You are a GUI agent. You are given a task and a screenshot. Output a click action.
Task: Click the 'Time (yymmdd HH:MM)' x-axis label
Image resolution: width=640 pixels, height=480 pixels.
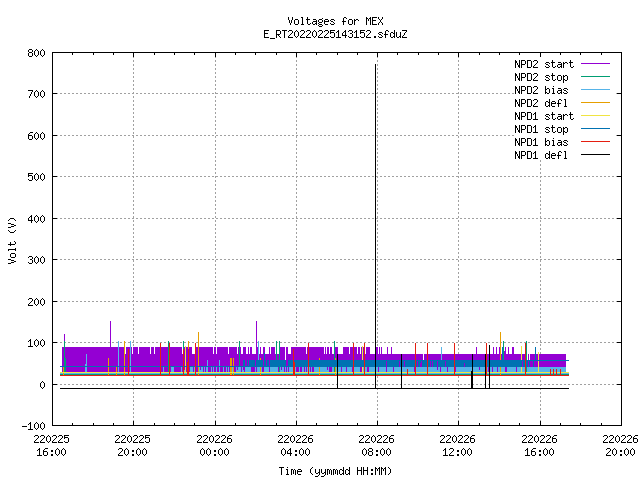pos(335,471)
